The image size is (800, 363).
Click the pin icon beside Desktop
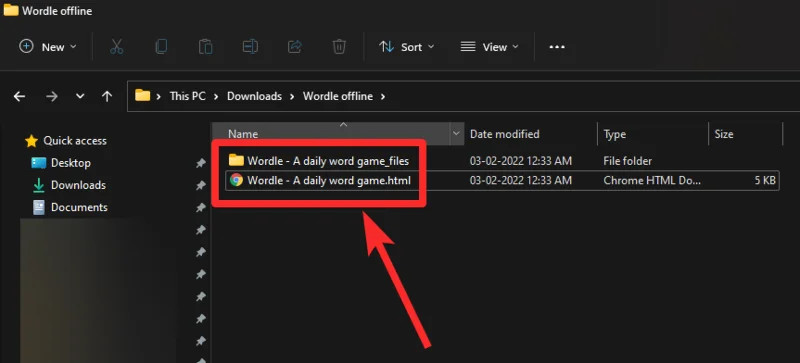[201, 163]
